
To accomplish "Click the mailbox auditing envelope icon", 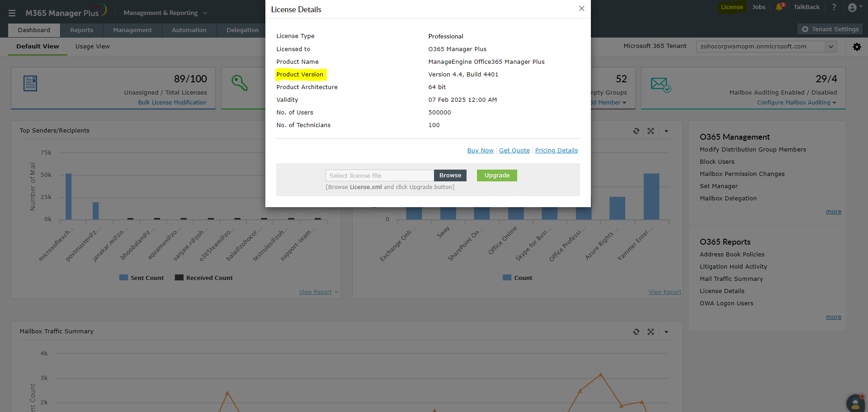I will [660, 85].
